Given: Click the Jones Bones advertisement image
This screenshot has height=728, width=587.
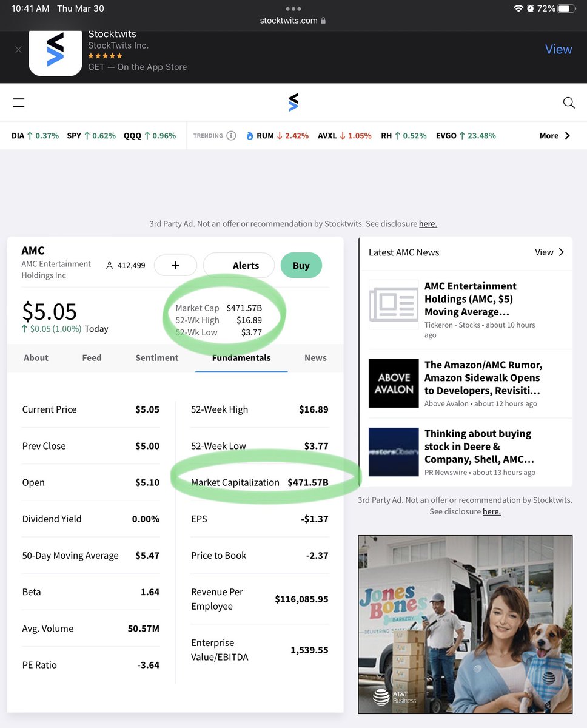Looking at the screenshot, I should [465, 624].
